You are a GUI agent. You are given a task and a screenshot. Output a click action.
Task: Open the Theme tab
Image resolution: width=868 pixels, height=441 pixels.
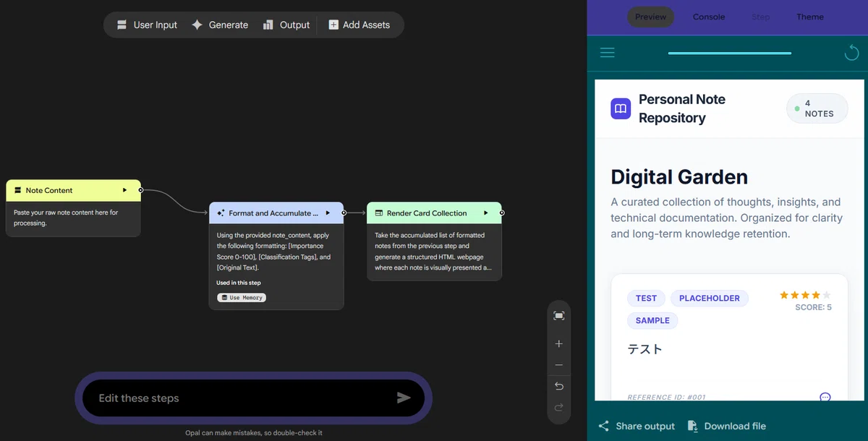point(810,17)
